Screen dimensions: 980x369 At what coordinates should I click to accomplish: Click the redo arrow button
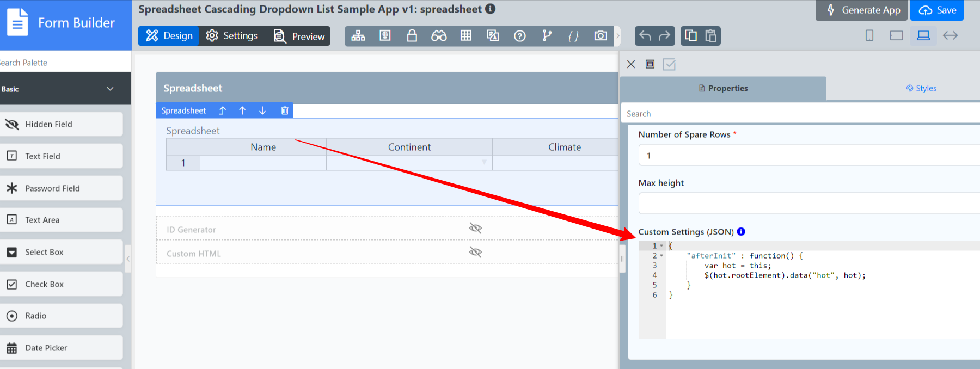click(x=665, y=36)
